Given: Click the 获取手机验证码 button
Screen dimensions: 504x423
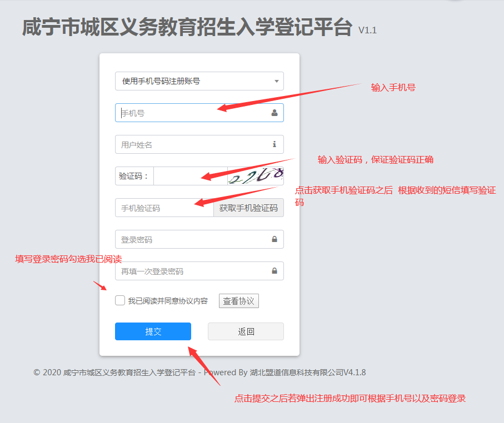Looking at the screenshot, I should click(x=248, y=208).
